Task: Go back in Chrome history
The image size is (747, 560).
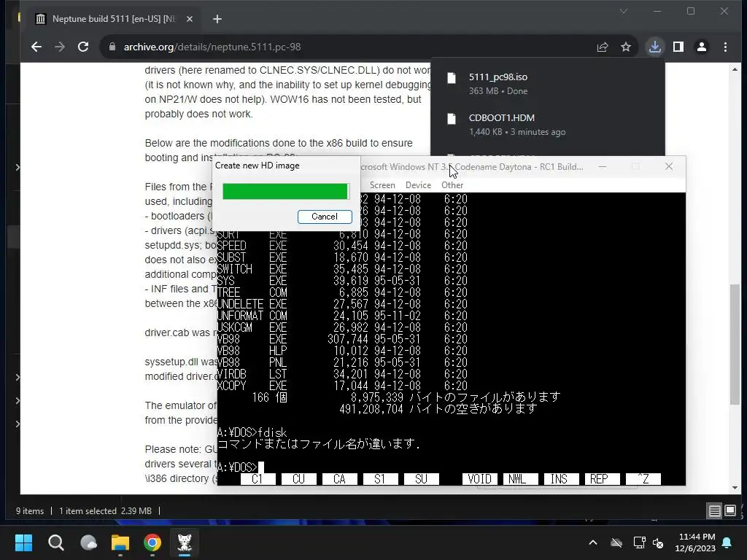Action: click(36, 47)
